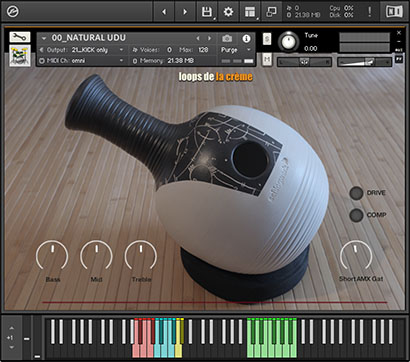This screenshot has height=362, width=410.
Task: Show instrument info with the i icon
Action: click(246, 39)
